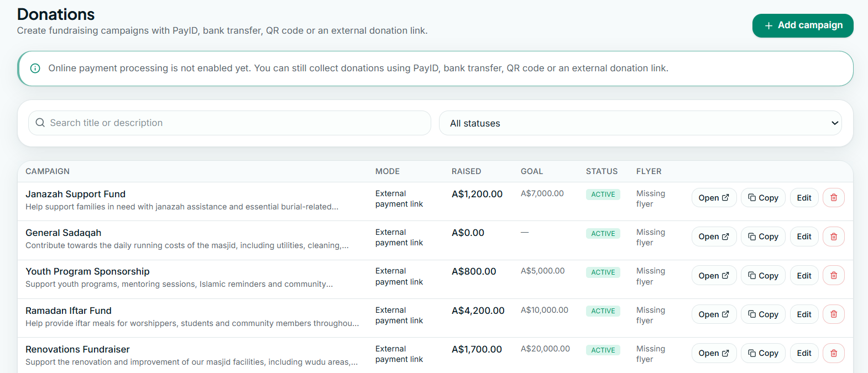
Task: Delete the Janazah Support Fund campaign
Action: 834,198
